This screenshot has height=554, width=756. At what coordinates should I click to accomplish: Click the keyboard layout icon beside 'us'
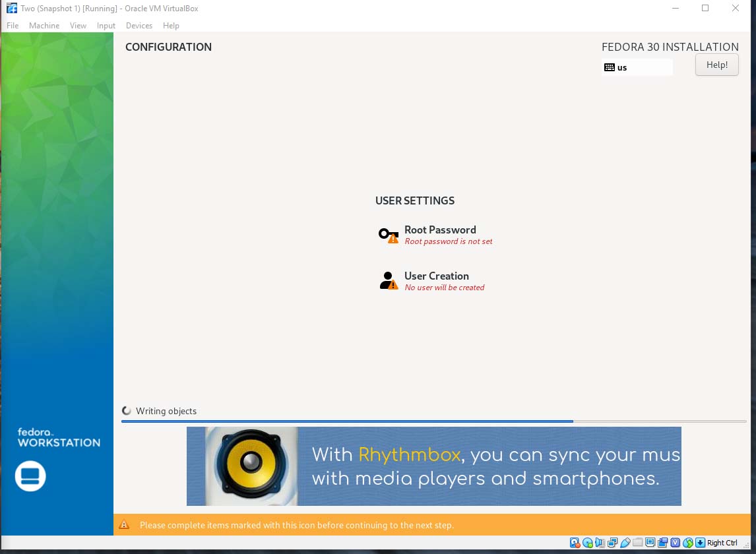(610, 67)
